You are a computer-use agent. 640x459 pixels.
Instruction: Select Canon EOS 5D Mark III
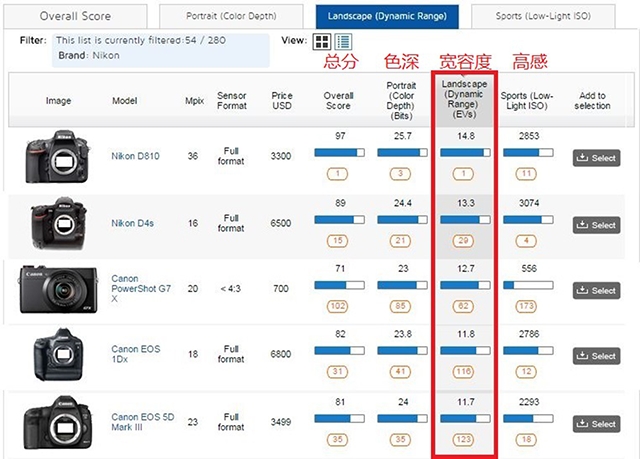[x=595, y=424]
